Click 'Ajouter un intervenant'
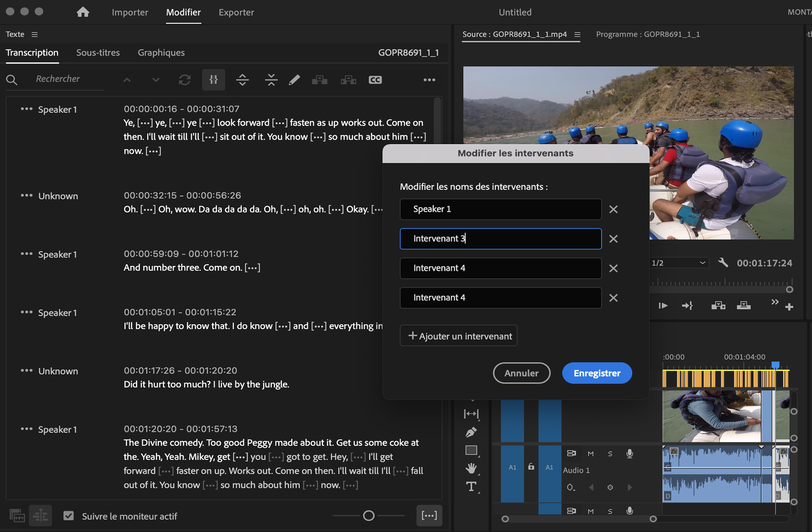 coord(458,335)
